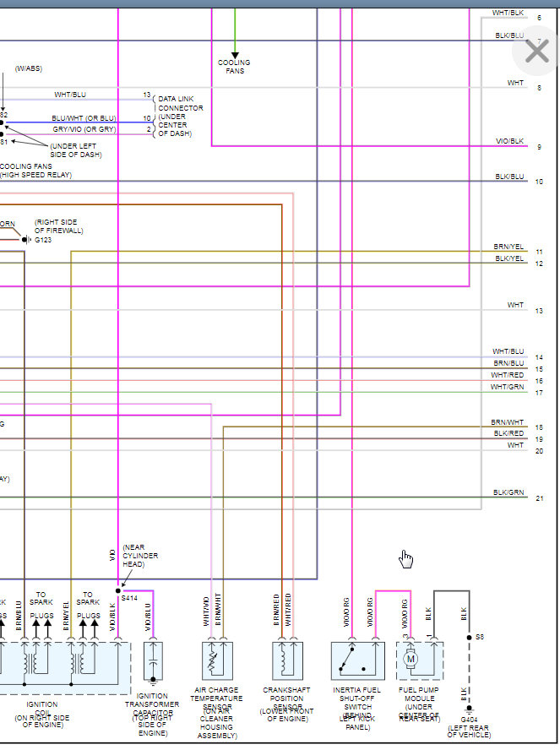This screenshot has width=560, height=750.
Task: Click the inertia fuel shut-off switch symbol
Action: 358,660
